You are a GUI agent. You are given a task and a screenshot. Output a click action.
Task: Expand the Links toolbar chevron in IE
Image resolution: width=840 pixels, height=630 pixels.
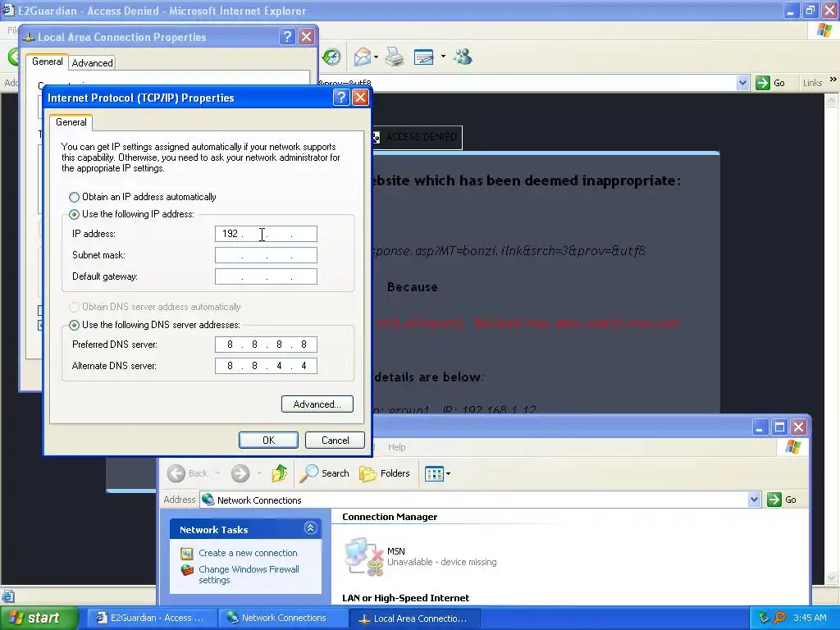pyautogui.click(x=833, y=80)
